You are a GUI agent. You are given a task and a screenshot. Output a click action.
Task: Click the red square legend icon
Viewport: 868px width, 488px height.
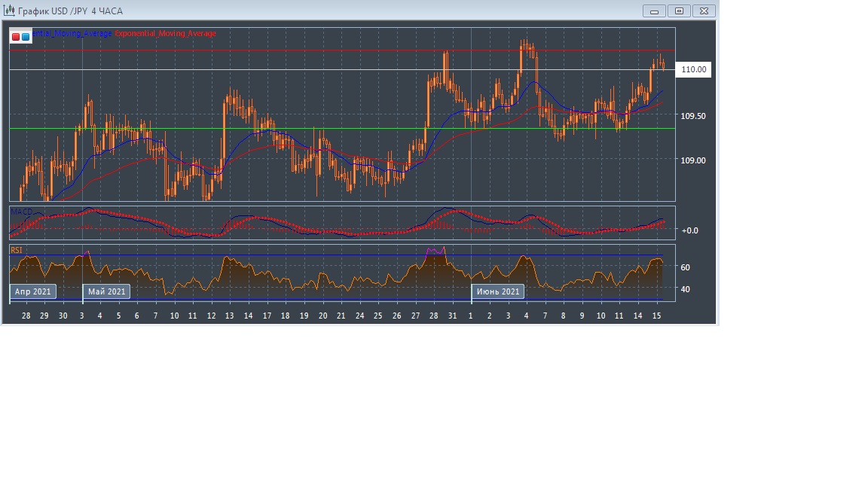coord(16,36)
